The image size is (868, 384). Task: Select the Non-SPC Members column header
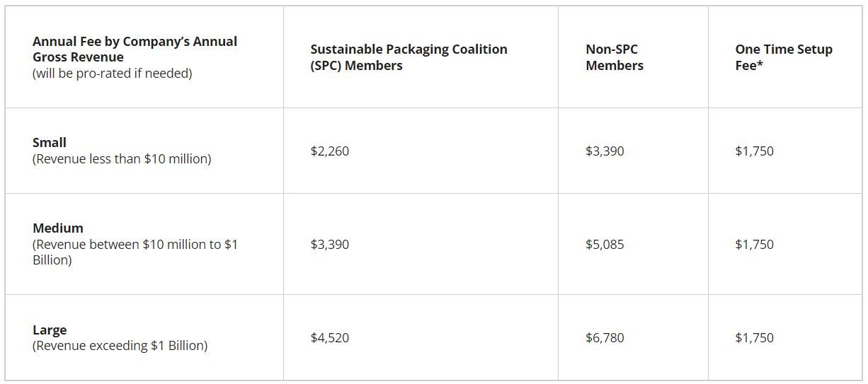coord(615,57)
